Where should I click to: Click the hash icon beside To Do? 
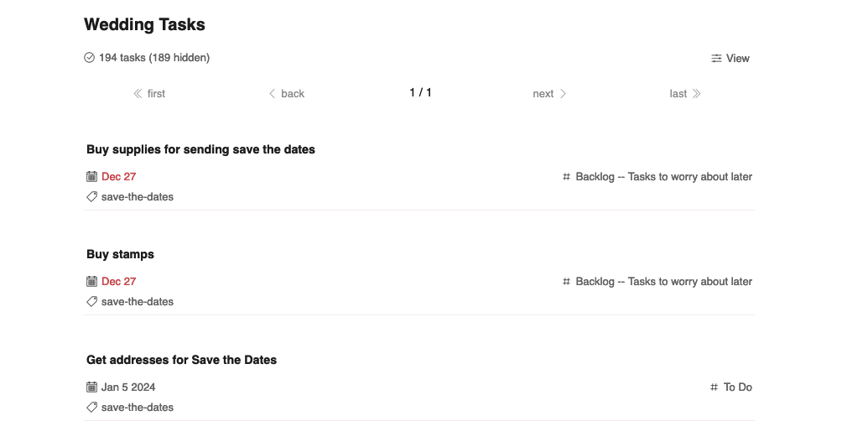click(715, 387)
